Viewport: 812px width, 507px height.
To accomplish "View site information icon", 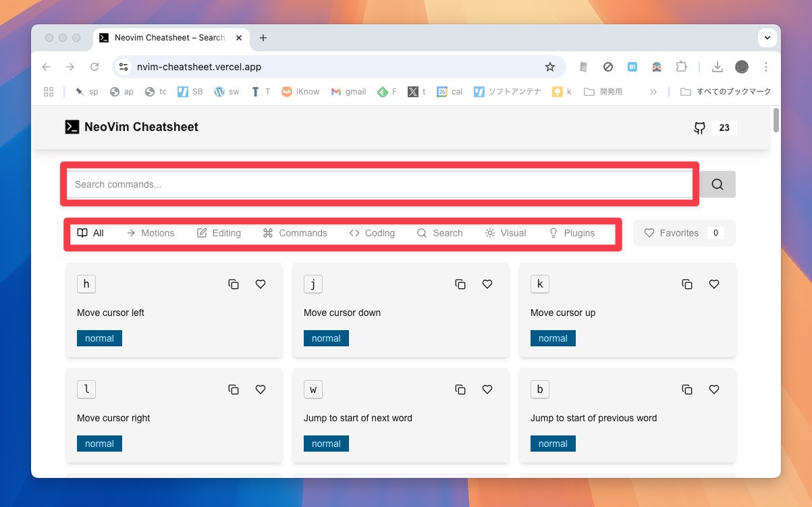I will tap(123, 67).
